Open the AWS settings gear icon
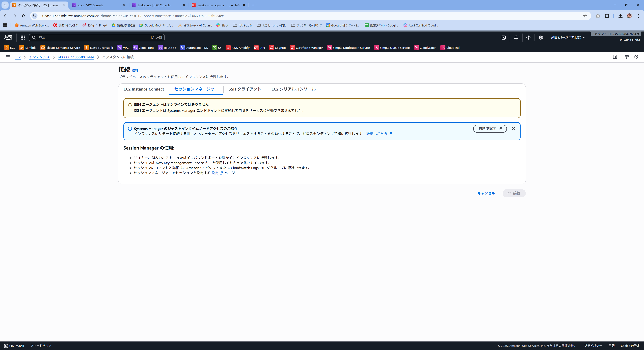The height and width of the screenshot is (350, 644). (541, 38)
